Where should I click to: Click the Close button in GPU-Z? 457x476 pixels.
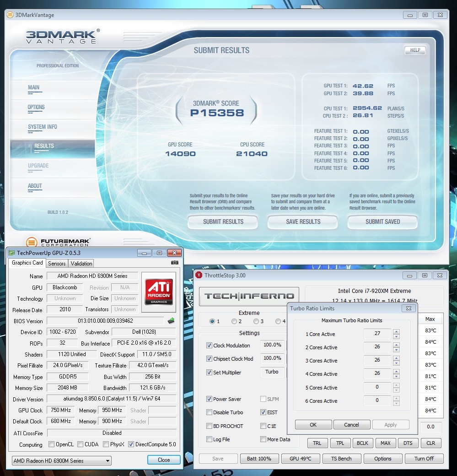point(164,460)
